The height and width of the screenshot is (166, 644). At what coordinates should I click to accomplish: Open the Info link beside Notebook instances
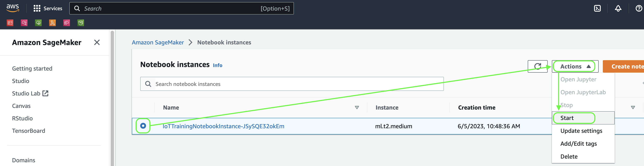click(x=218, y=65)
